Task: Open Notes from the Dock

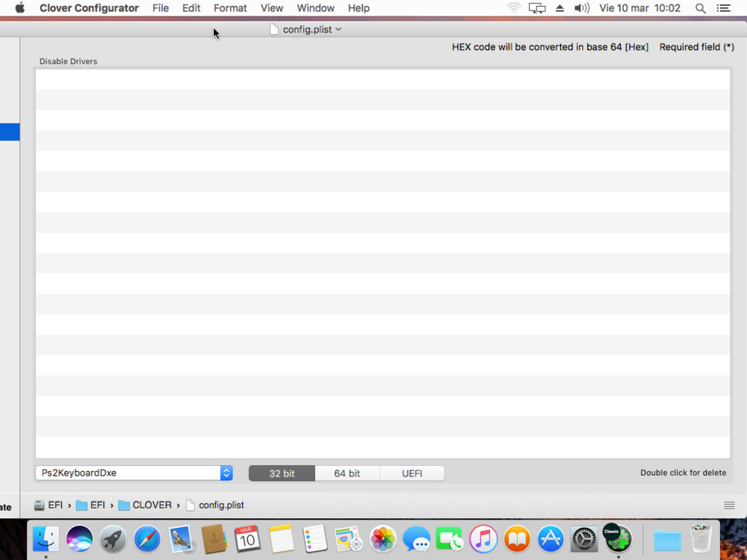Action: pyautogui.click(x=281, y=538)
